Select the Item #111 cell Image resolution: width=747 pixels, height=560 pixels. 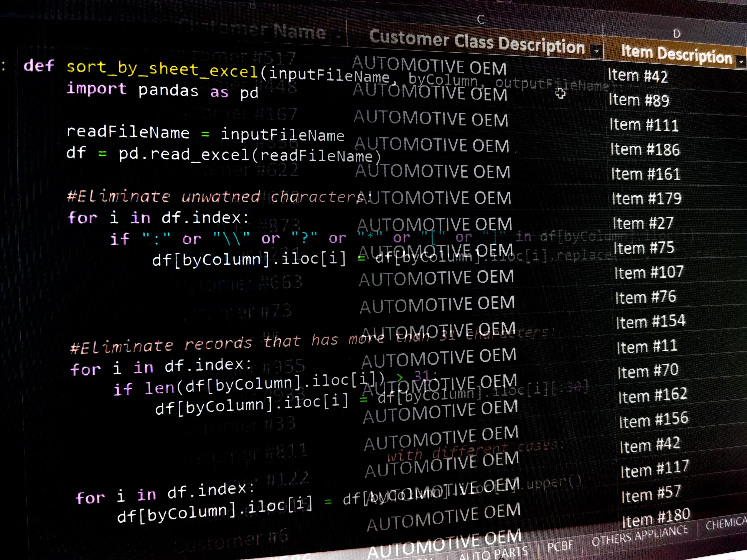pyautogui.click(x=644, y=125)
